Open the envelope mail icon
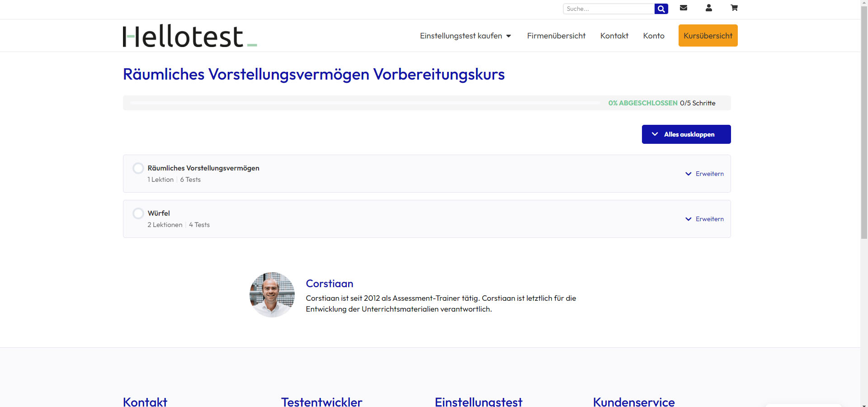Screen dimensions: 868x407 click(684, 8)
